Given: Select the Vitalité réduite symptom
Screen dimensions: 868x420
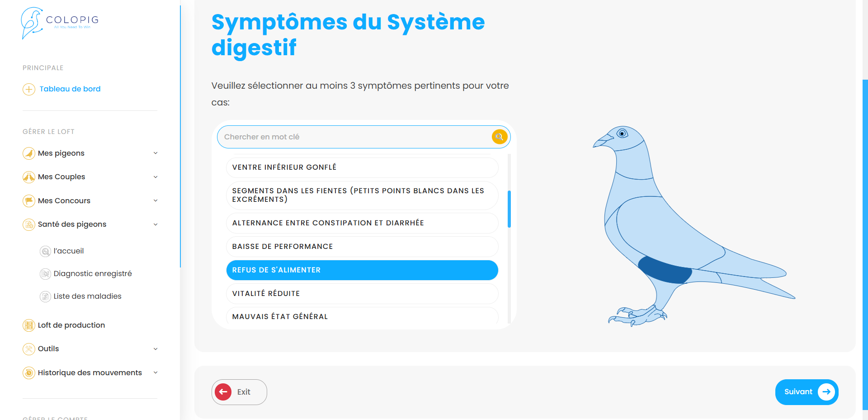Looking at the screenshot, I should (362, 294).
